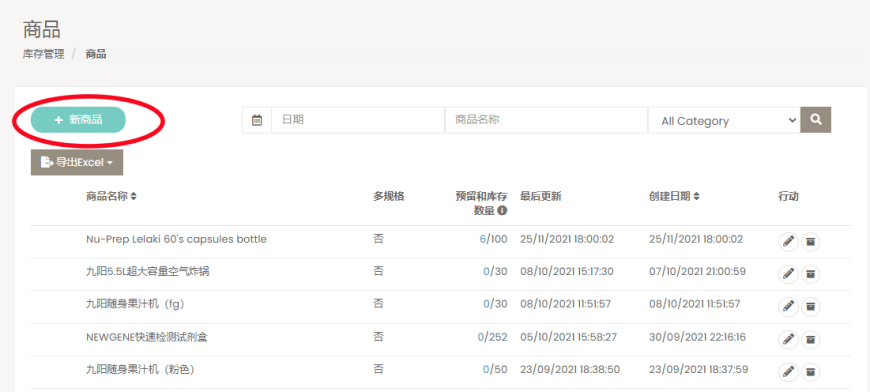Click the 商品 page title

pyautogui.click(x=42, y=29)
